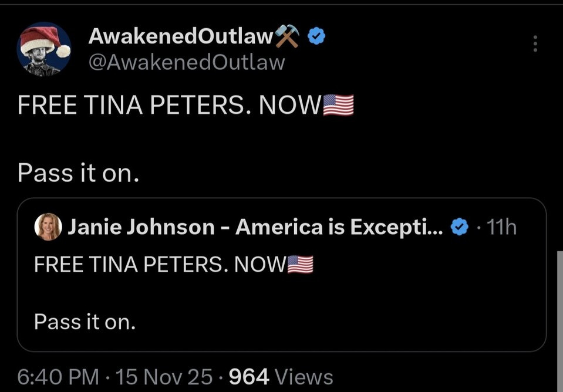This screenshot has width=563, height=392.
Task: Click the US flag emoji in main post
Action: click(x=339, y=106)
